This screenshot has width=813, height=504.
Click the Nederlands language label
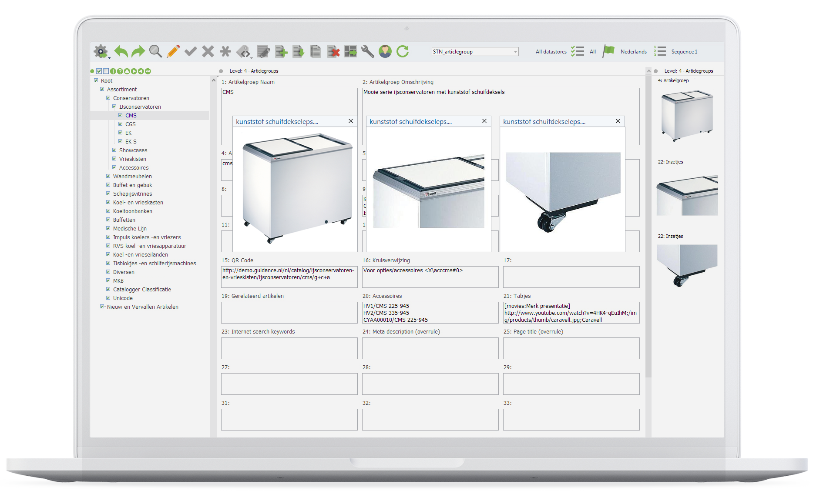pos(634,52)
